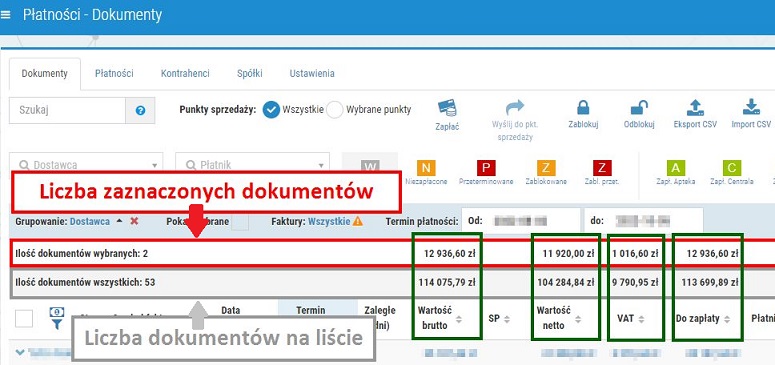Open the Dostawca dropdown
The height and width of the screenshot is (365, 775).
click(x=86, y=165)
